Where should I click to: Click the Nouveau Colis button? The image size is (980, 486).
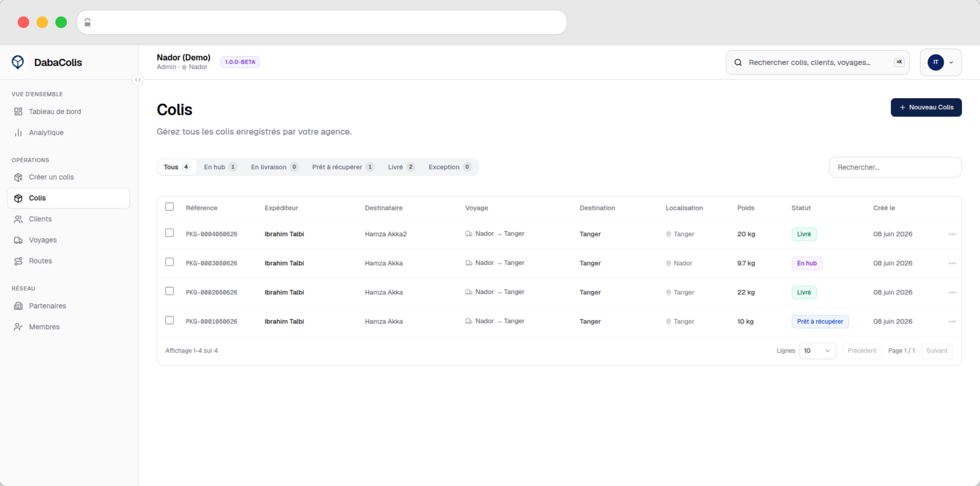point(926,107)
